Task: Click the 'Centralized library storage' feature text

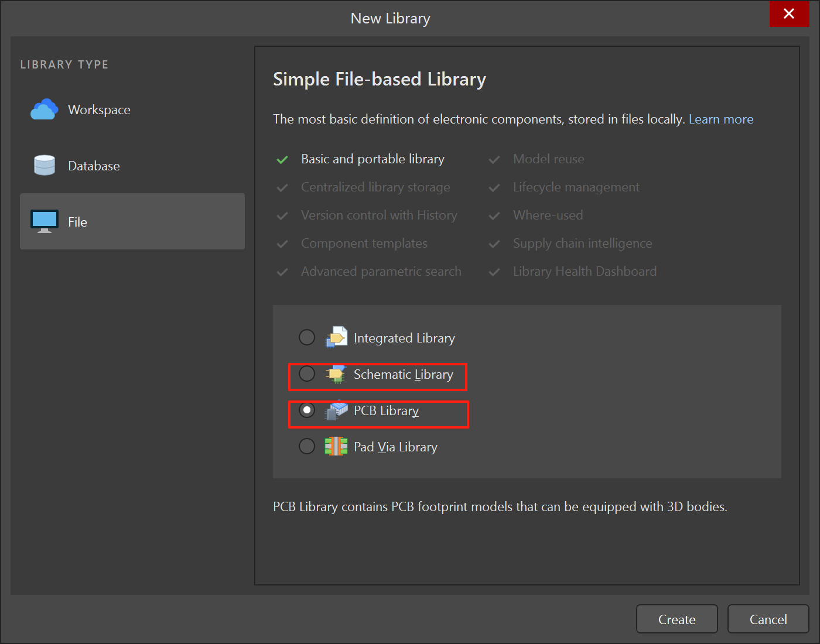Action: click(x=375, y=187)
